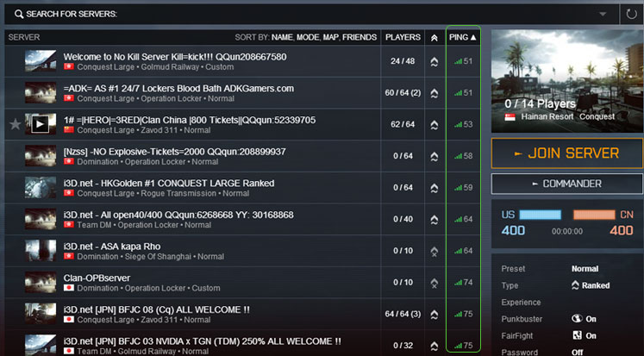Select i3D.net All open40/400 server

(242, 219)
